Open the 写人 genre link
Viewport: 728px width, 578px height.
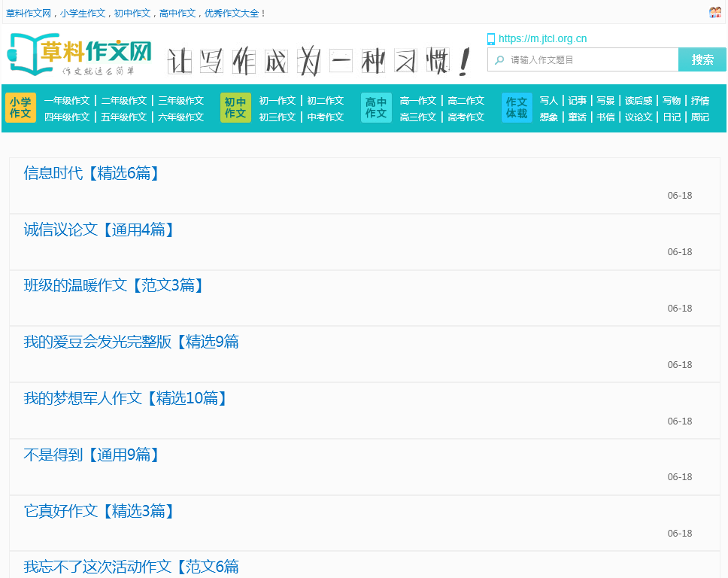pos(549,100)
